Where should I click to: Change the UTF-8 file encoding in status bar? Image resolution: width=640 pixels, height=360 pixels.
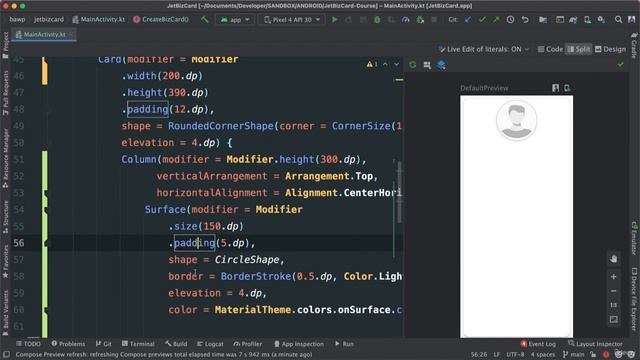(x=515, y=354)
